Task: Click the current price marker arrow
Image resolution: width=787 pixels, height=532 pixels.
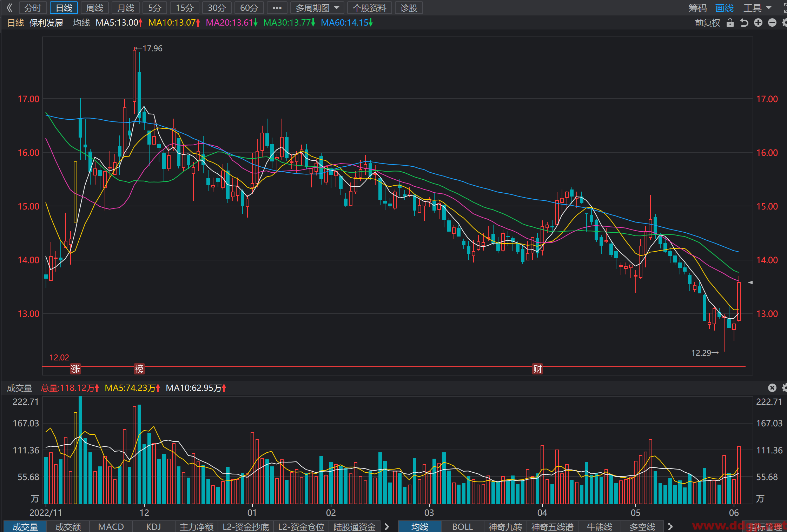Action: click(750, 282)
